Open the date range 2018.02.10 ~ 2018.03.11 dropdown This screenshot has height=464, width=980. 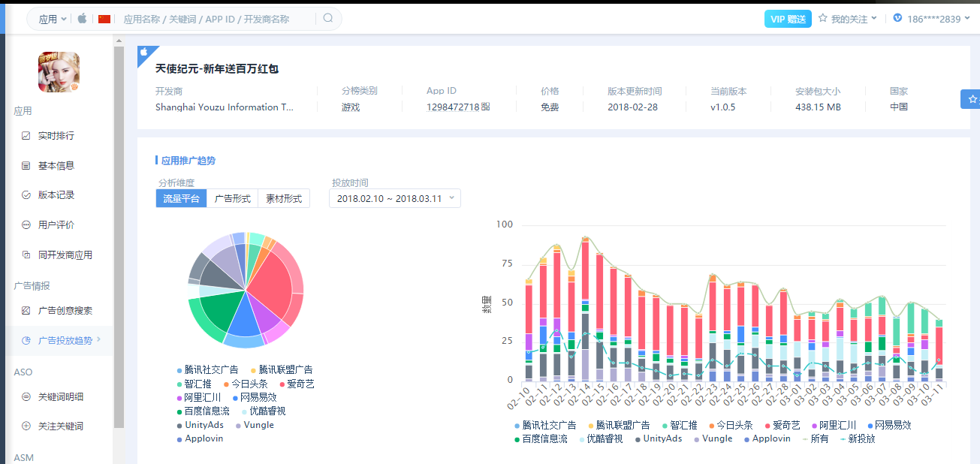pos(395,198)
